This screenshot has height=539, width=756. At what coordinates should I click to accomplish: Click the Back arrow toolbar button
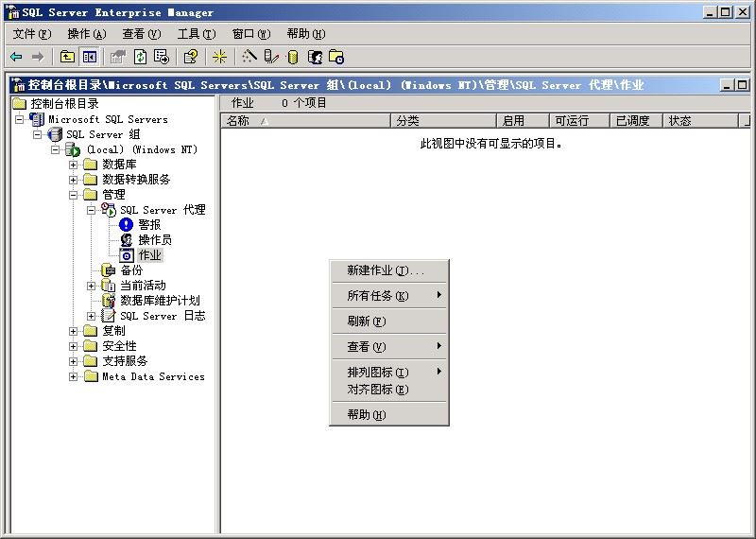pyautogui.click(x=16, y=57)
